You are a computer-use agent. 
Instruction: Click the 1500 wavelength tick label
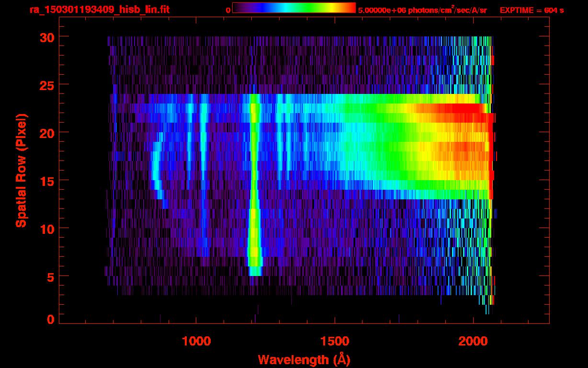point(335,341)
